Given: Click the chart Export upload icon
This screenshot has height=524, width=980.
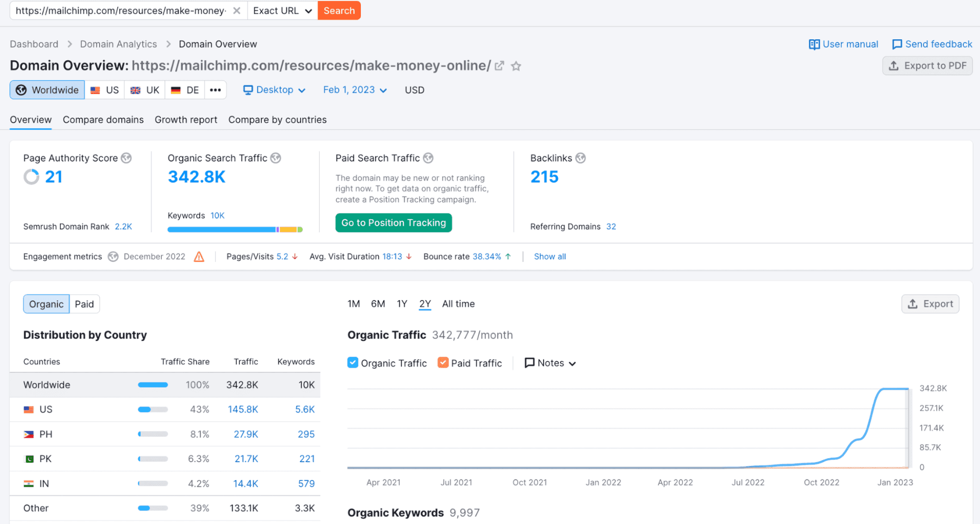Looking at the screenshot, I should point(913,304).
